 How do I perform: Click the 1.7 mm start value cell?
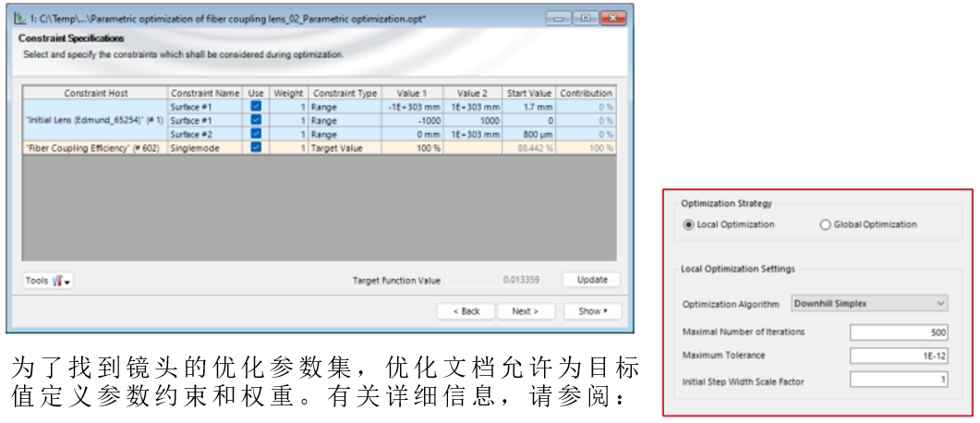[528, 107]
